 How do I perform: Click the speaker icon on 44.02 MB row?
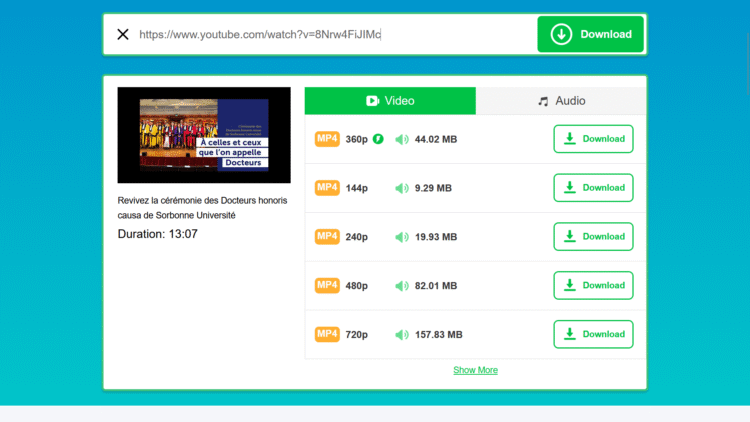coord(402,139)
